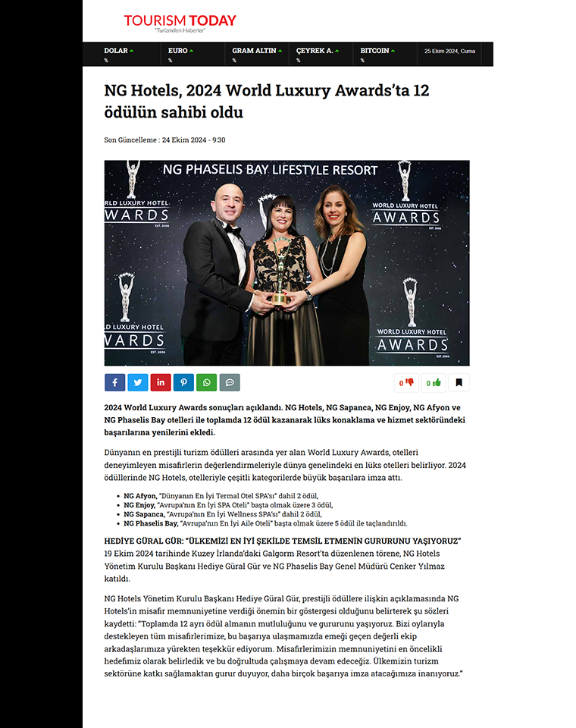Share article on Pinterest

[x=184, y=382]
